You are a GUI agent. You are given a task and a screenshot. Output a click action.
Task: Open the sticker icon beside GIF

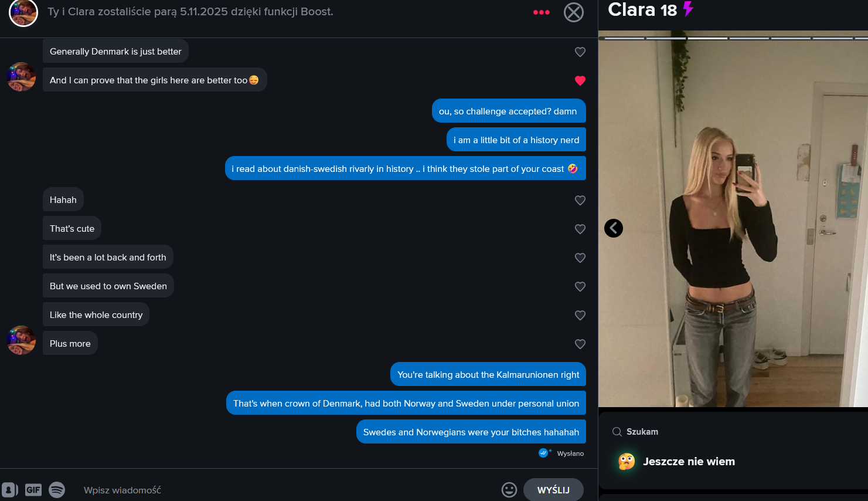pos(10,489)
